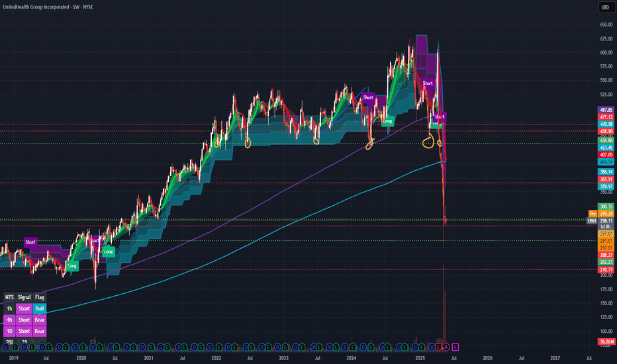This screenshot has width=617, height=364.
Task: Click the UNH ticker price tag
Action: click(x=592, y=221)
